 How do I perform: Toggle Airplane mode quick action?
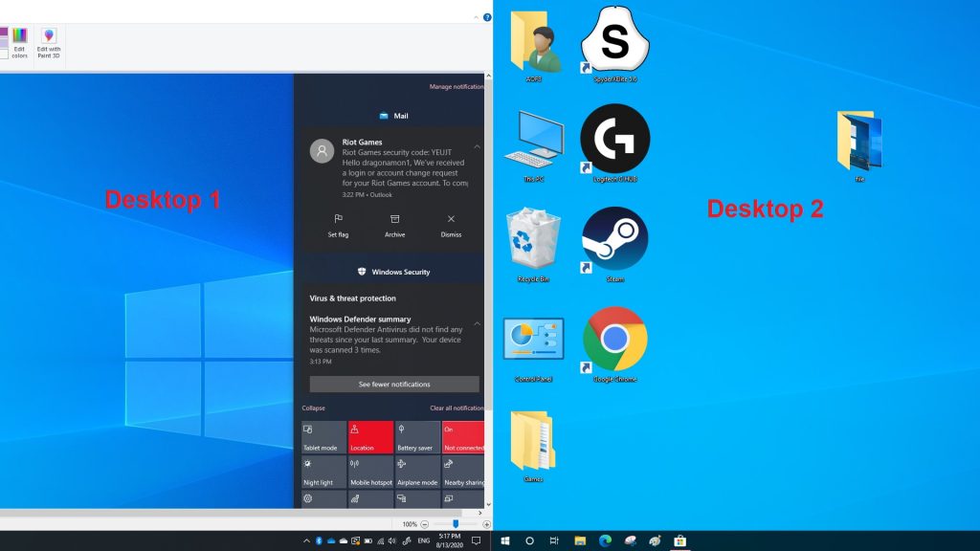coord(417,473)
